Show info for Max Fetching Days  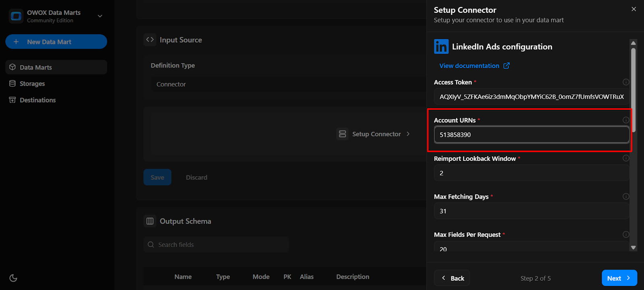(x=626, y=196)
